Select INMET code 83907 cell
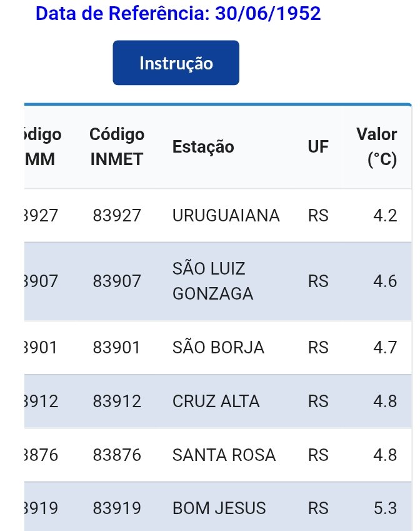This screenshot has height=531, width=420. pos(117,281)
